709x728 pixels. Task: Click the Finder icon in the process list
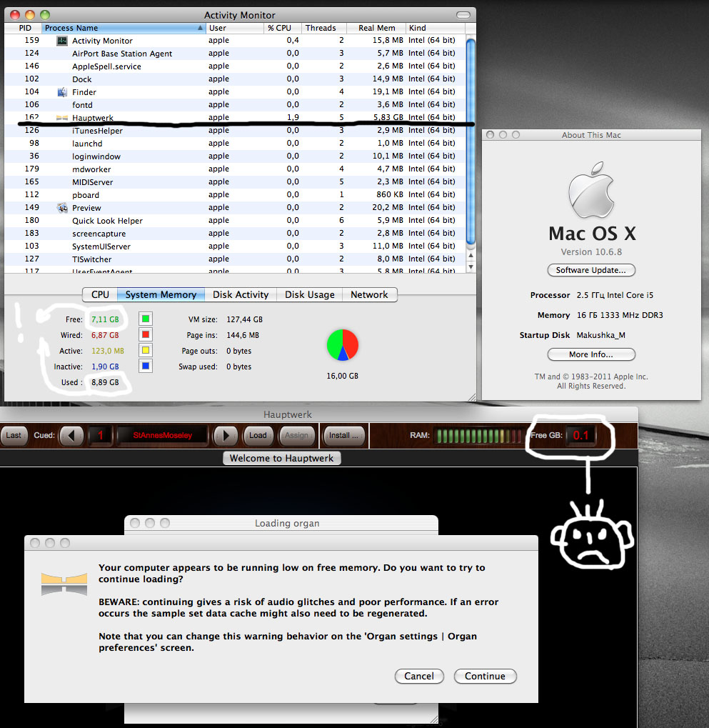61,91
